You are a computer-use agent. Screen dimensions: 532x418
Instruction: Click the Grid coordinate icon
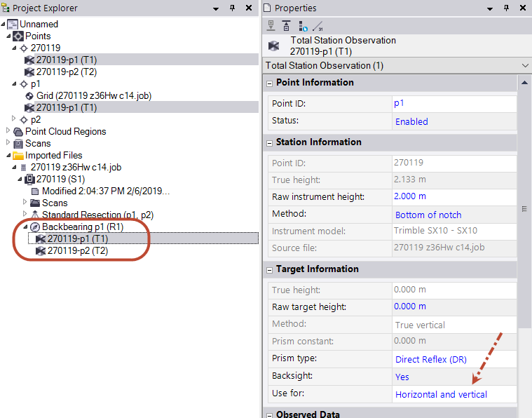pyautogui.click(x=29, y=96)
